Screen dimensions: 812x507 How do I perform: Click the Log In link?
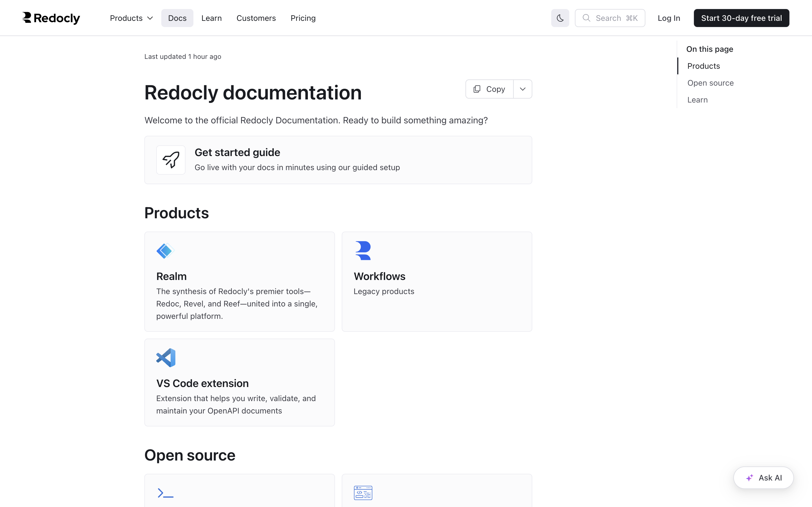pyautogui.click(x=669, y=18)
